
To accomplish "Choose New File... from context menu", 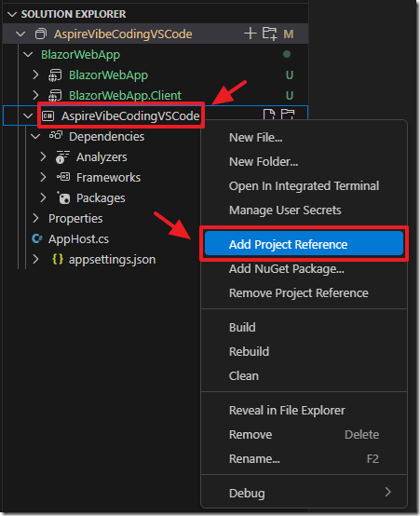I will 304,138.
